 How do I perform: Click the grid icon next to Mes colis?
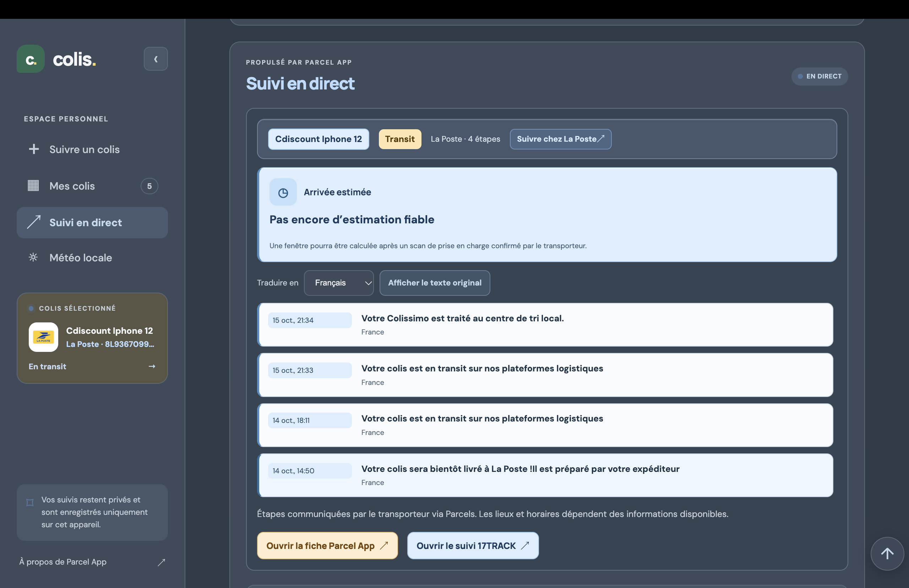[x=33, y=186]
